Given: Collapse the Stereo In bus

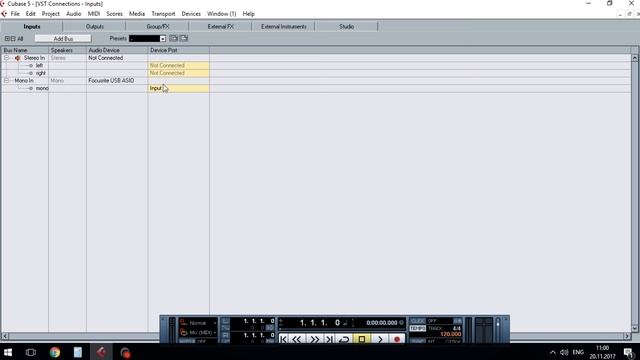Looking at the screenshot, I should tap(6, 58).
